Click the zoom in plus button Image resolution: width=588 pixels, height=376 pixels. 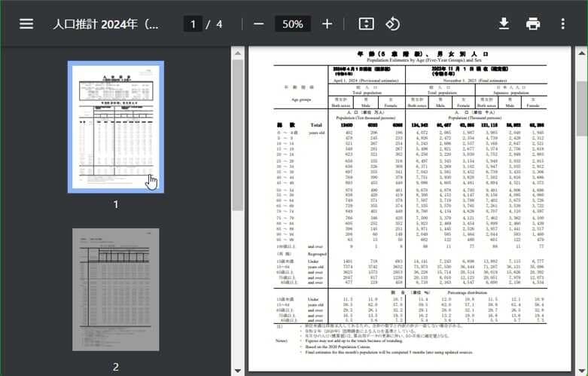point(327,24)
